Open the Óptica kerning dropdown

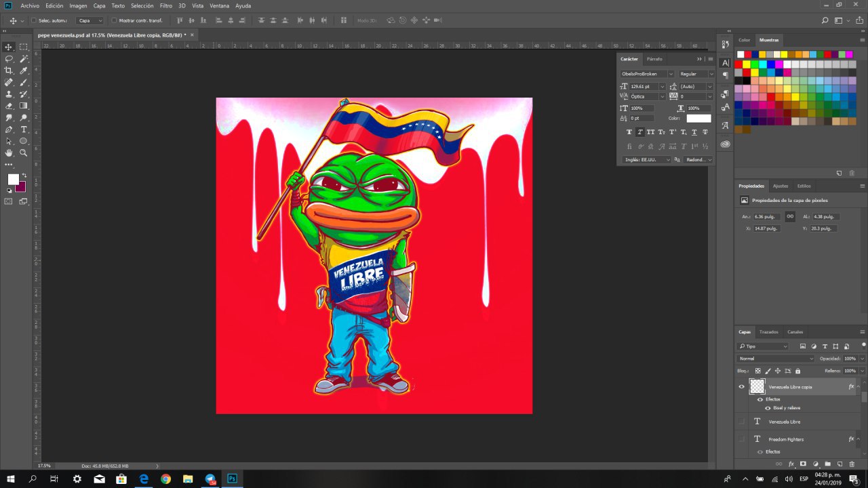[663, 97]
